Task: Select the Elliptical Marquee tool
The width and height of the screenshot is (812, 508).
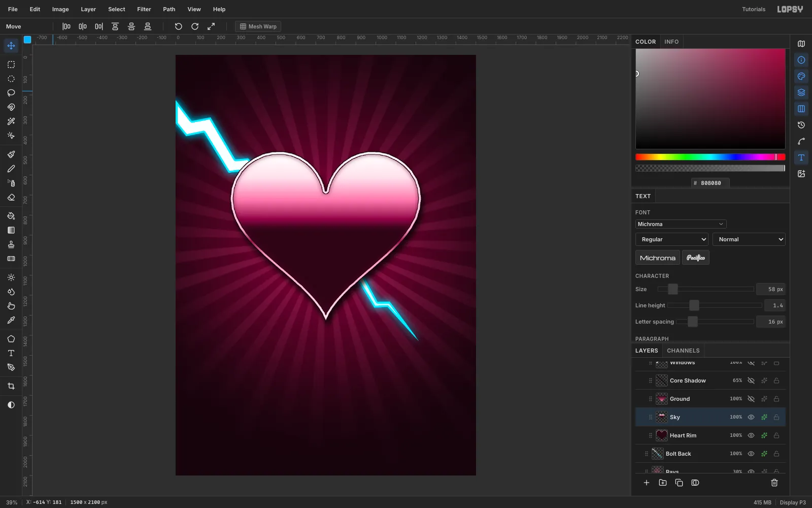Action: (x=11, y=79)
